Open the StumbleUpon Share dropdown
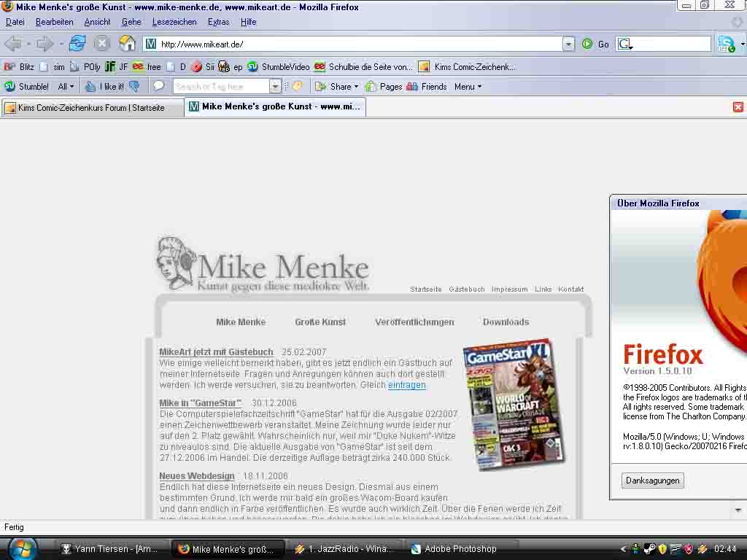This screenshot has width=747, height=560. pos(337,86)
